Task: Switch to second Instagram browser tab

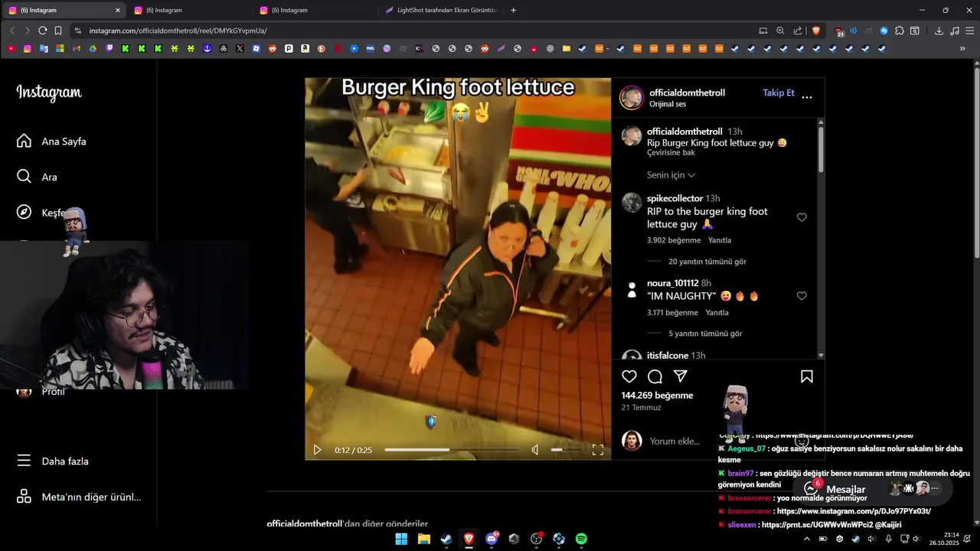Action: [188, 10]
